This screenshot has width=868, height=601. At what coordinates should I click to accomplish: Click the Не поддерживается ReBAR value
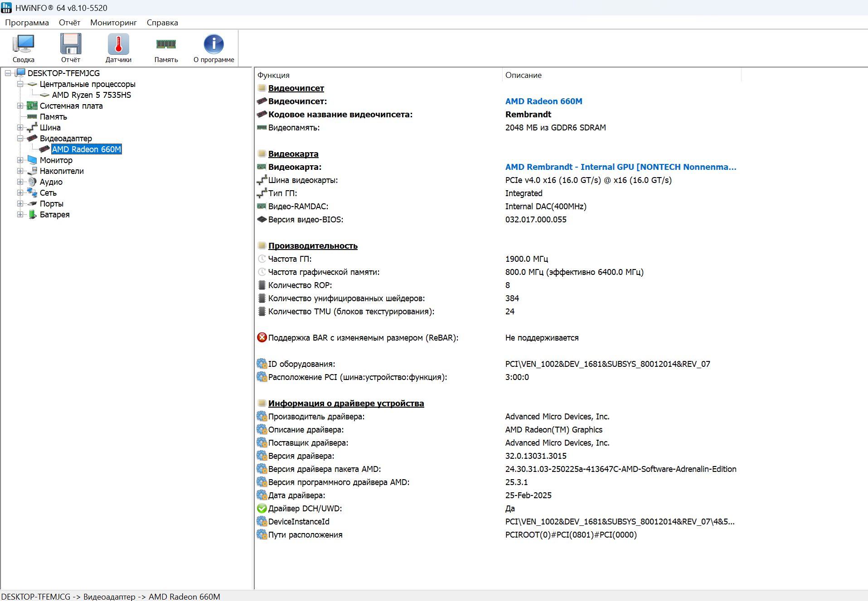coord(542,337)
